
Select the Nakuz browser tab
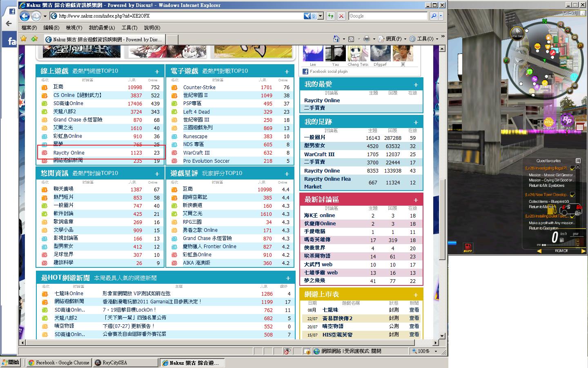pos(104,39)
